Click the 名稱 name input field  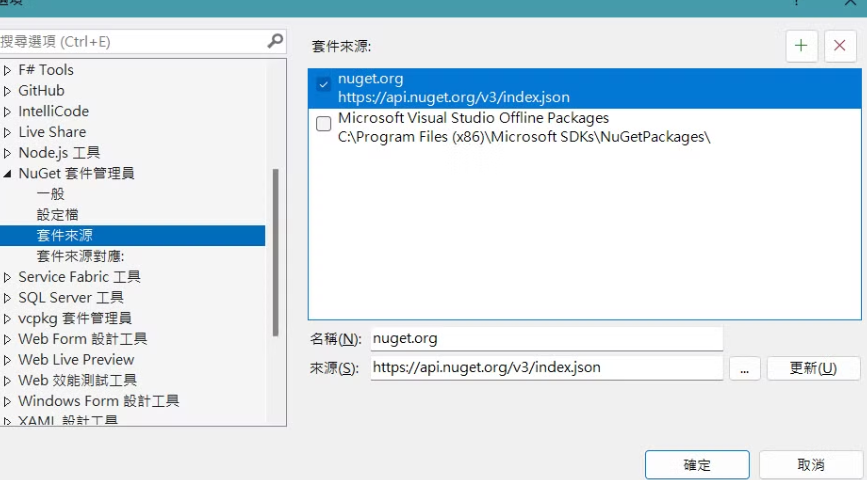[x=547, y=339]
